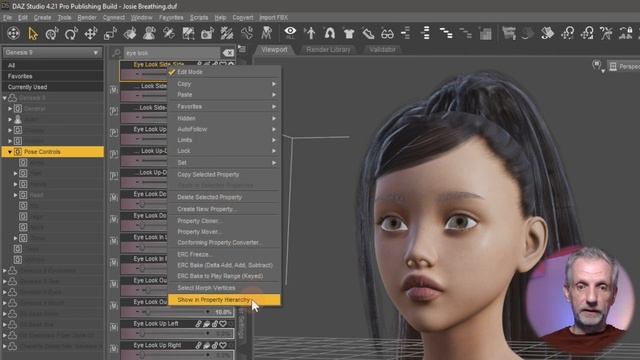This screenshot has height=360, width=640.
Task: Click the viewport light headlamp icon
Action: click(597, 65)
